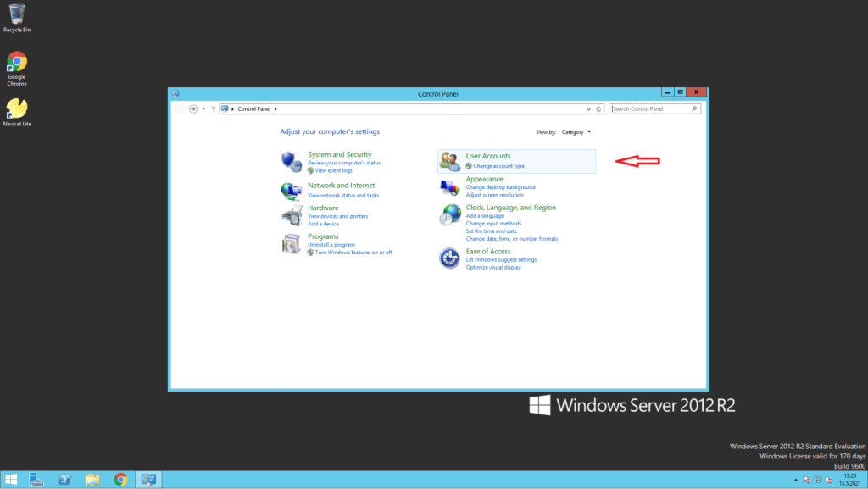Screen dimensions: 868x489
Task: Open Turn Windows features on or off
Action: [353, 253]
